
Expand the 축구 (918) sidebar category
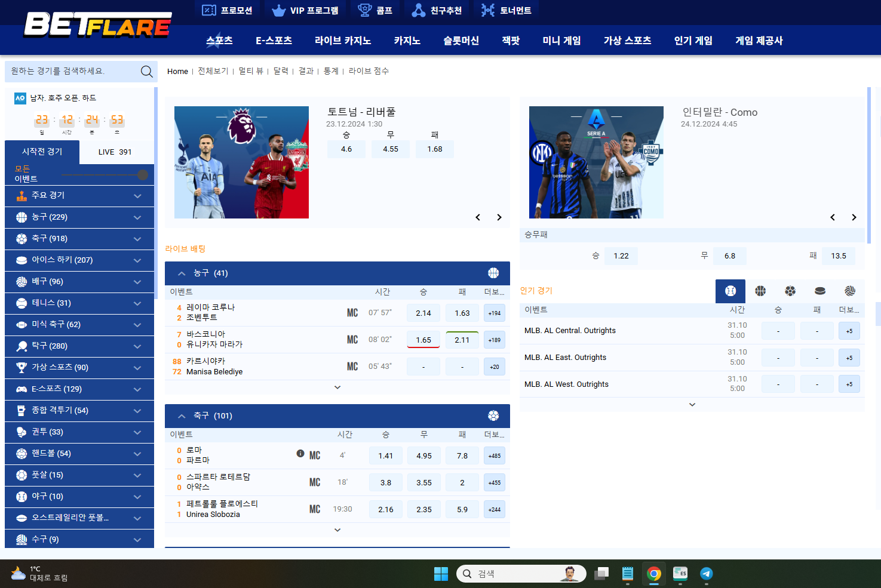79,239
